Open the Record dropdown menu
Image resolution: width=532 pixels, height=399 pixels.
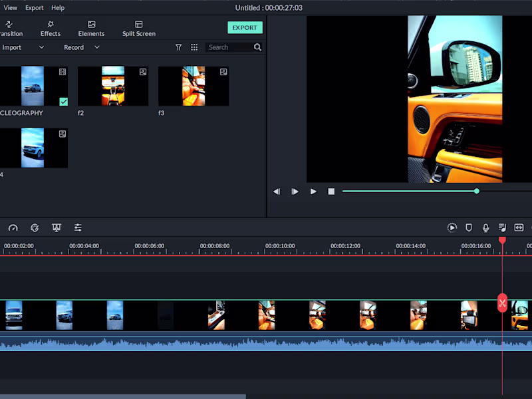[x=96, y=47]
